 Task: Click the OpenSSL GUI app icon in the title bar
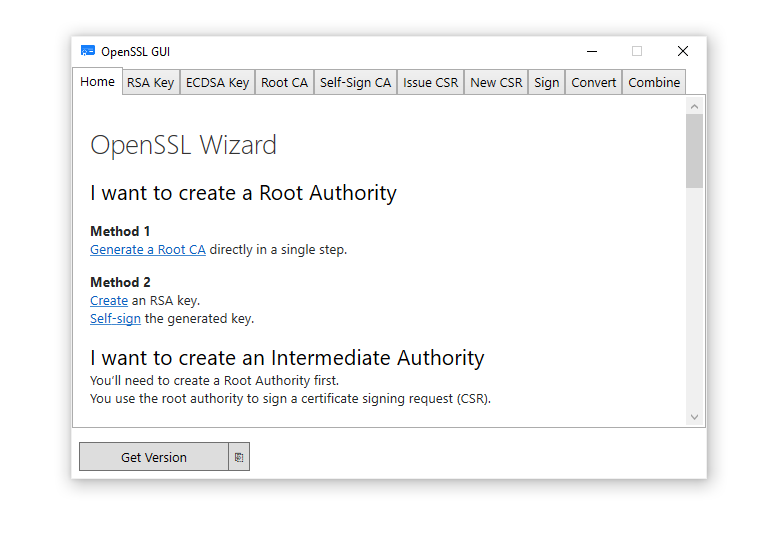88,51
